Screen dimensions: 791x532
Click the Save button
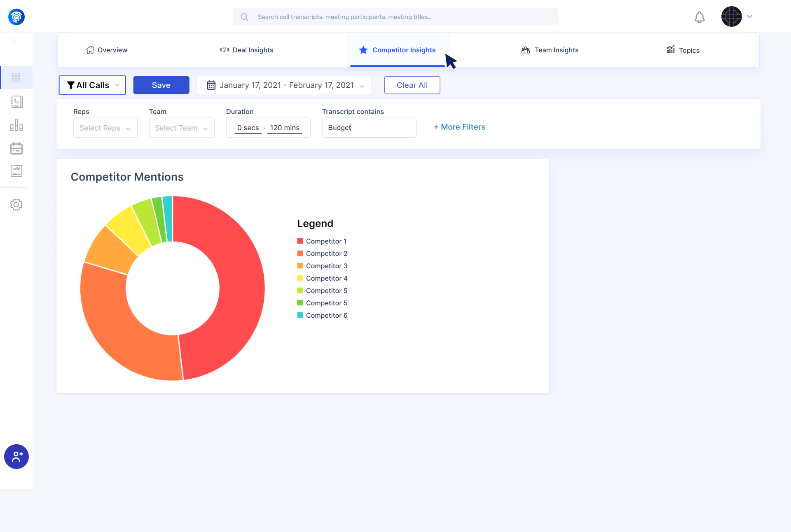(161, 85)
